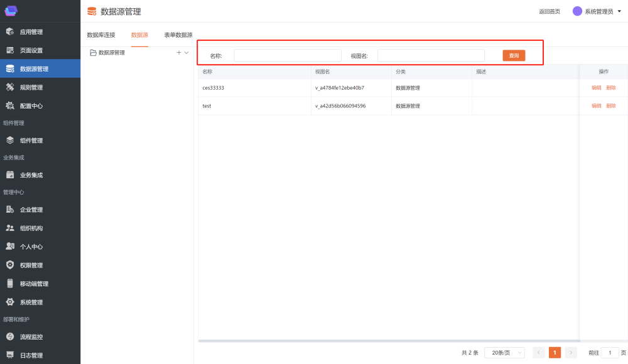Click the orange 查询 button
Viewport: 628px width, 364px height.
[514, 56]
